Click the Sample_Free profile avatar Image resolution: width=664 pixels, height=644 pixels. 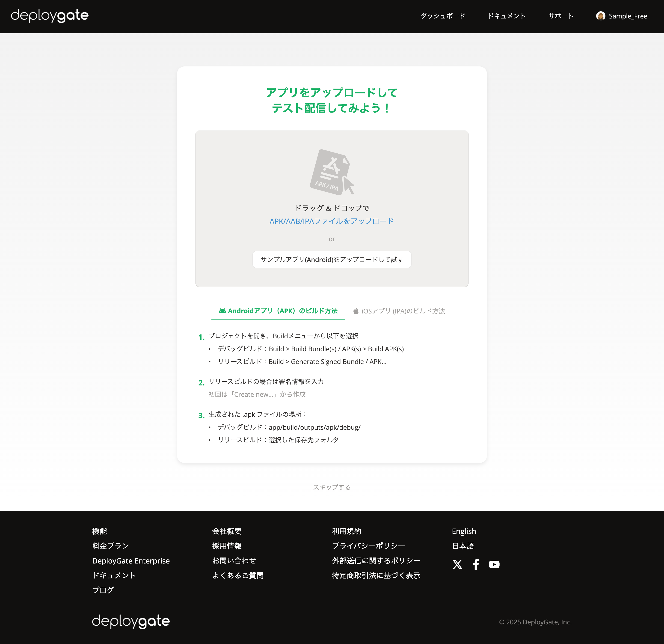[601, 16]
